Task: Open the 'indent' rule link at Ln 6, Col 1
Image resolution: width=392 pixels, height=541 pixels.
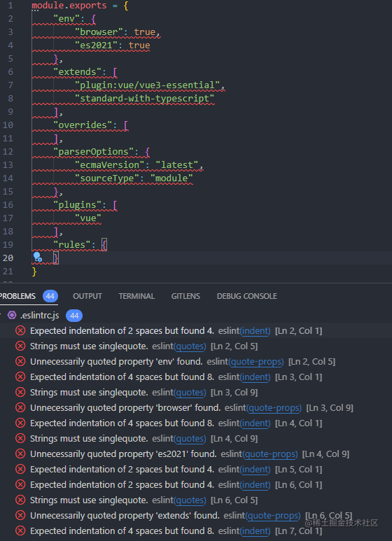Action: [x=255, y=484]
